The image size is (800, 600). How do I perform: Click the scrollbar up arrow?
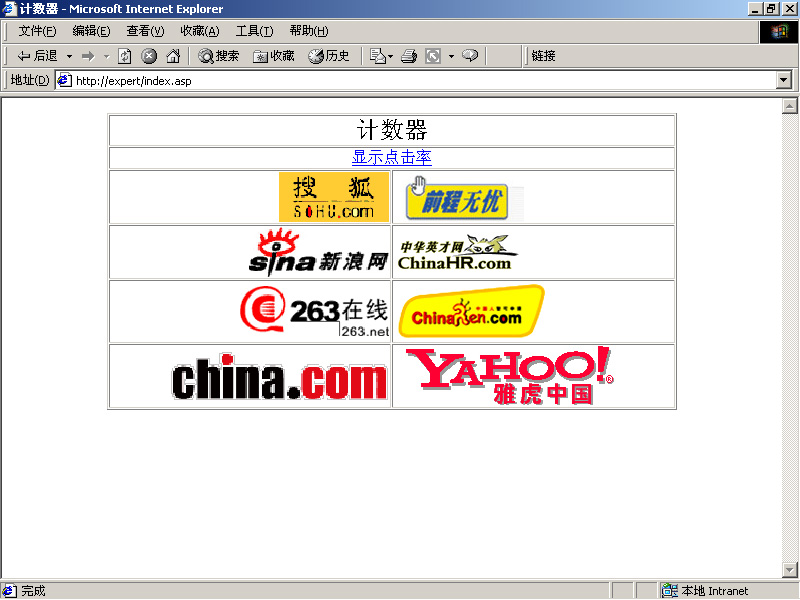click(790, 106)
